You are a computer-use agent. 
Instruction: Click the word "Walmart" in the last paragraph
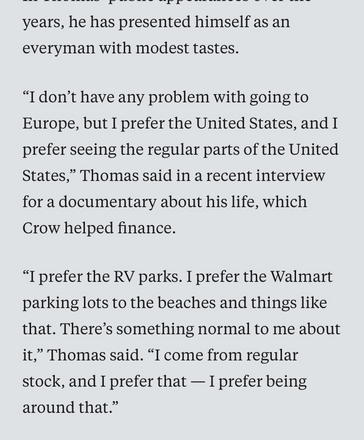pos(301,276)
